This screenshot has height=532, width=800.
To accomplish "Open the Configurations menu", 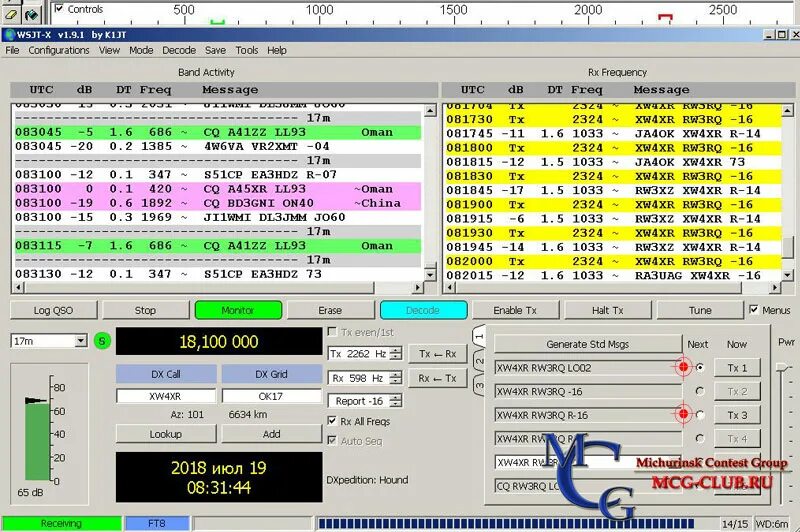I will (x=59, y=50).
